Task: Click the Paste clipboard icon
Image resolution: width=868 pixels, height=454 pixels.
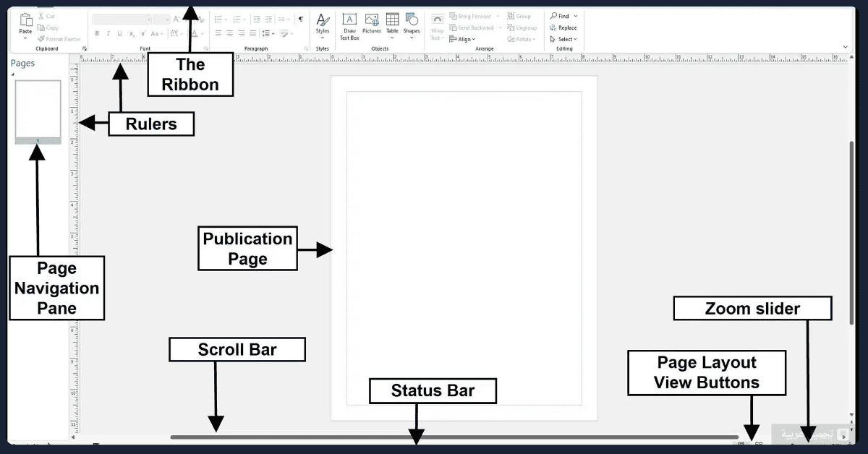Action: (25, 21)
